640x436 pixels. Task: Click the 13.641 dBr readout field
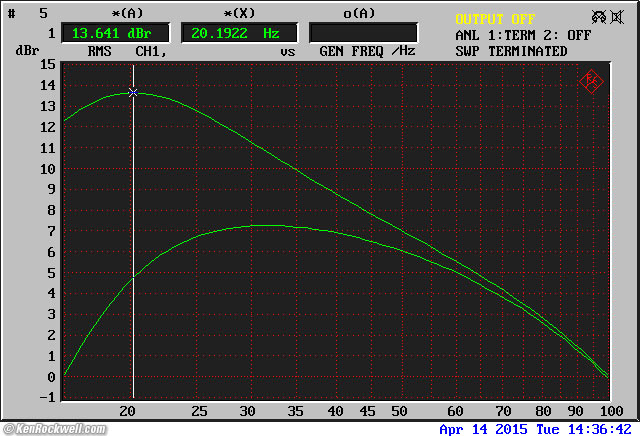point(116,33)
